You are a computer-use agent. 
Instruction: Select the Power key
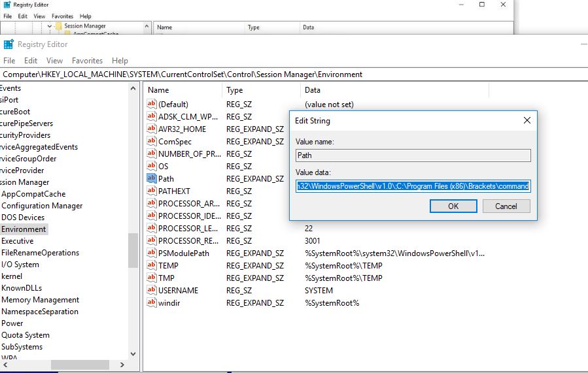(12, 323)
